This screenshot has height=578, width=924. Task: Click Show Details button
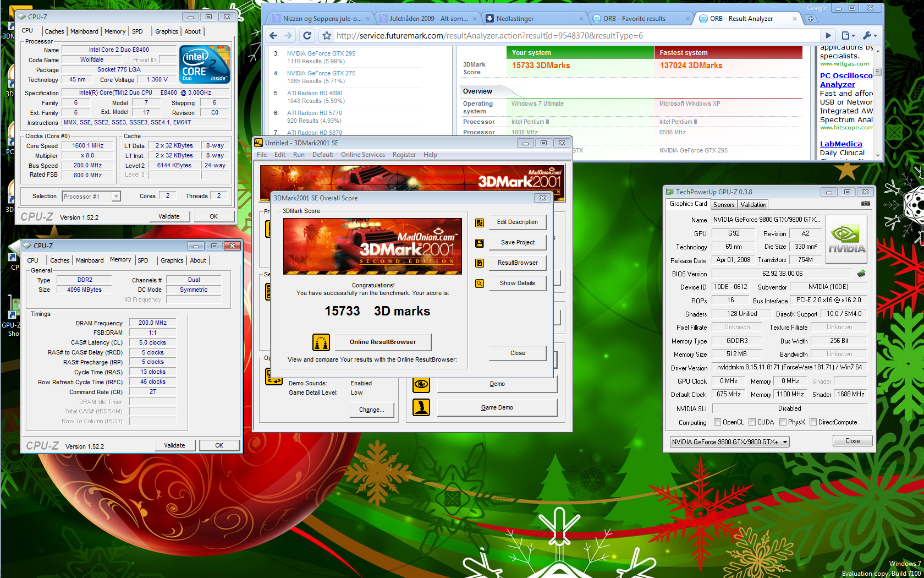(x=518, y=283)
